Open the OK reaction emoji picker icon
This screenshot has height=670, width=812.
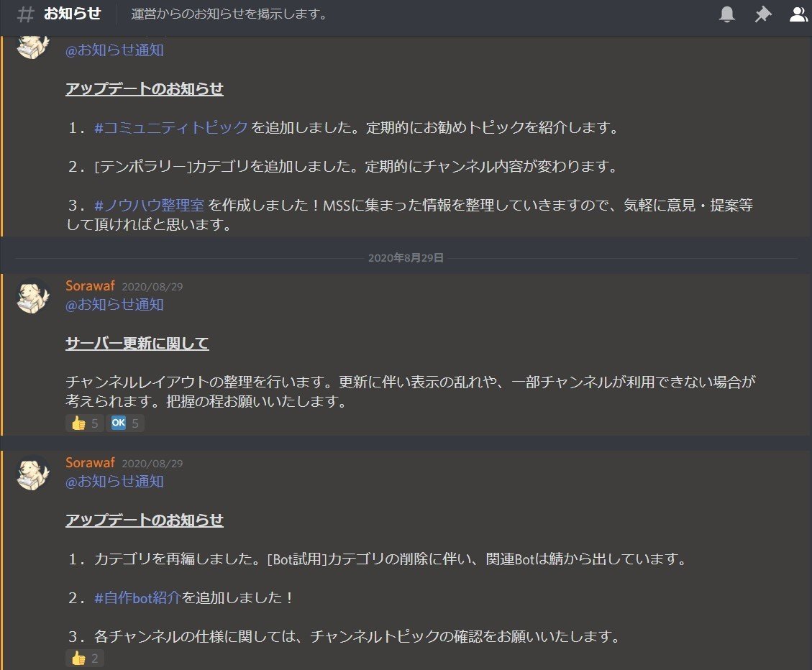(117, 423)
